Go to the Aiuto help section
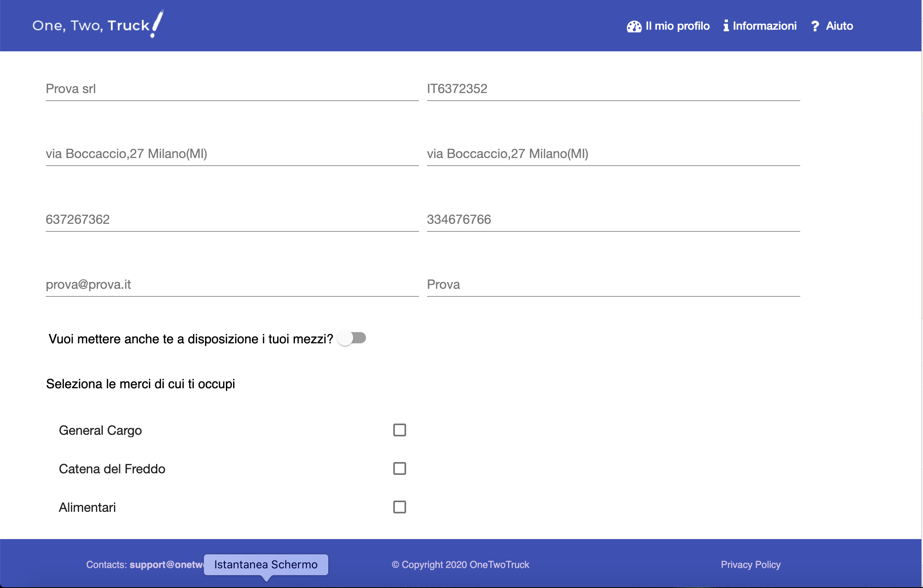This screenshot has height=588, width=923. pos(839,26)
